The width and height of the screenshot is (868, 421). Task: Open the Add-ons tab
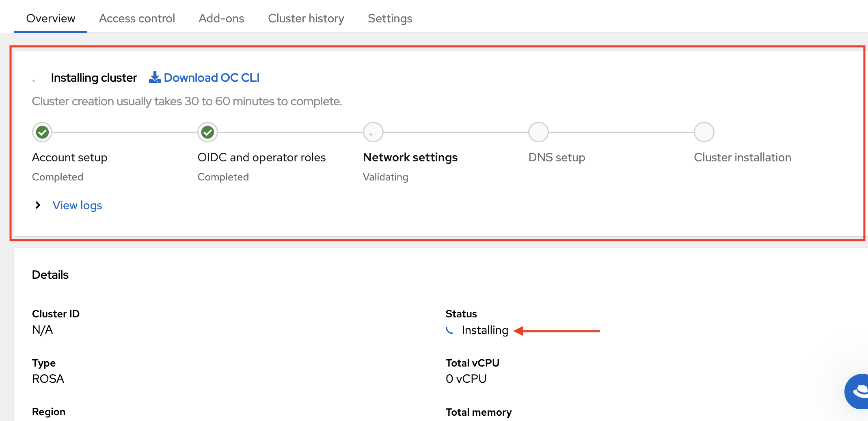click(x=221, y=18)
